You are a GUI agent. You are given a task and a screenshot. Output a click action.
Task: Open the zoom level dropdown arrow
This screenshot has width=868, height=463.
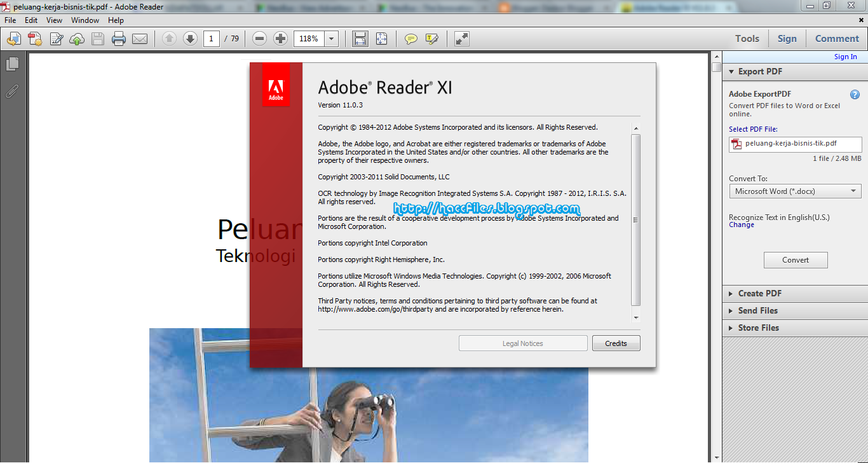331,39
